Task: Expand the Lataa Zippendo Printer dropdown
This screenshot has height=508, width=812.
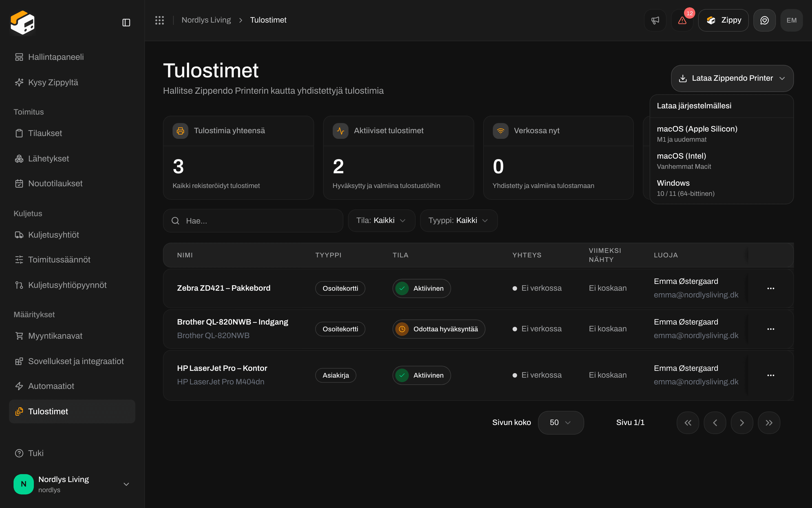Action: coord(732,78)
